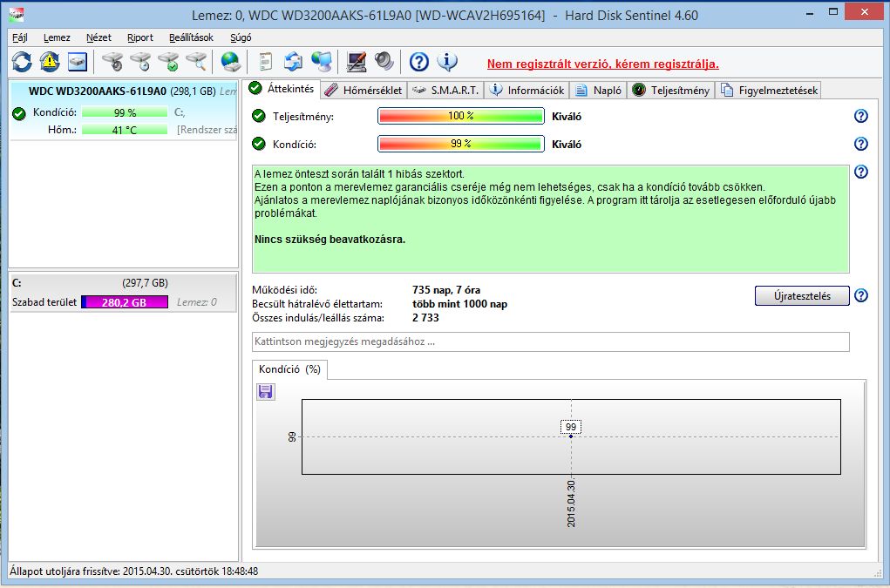Click help icon beside Teljesítmény bar

(x=861, y=116)
